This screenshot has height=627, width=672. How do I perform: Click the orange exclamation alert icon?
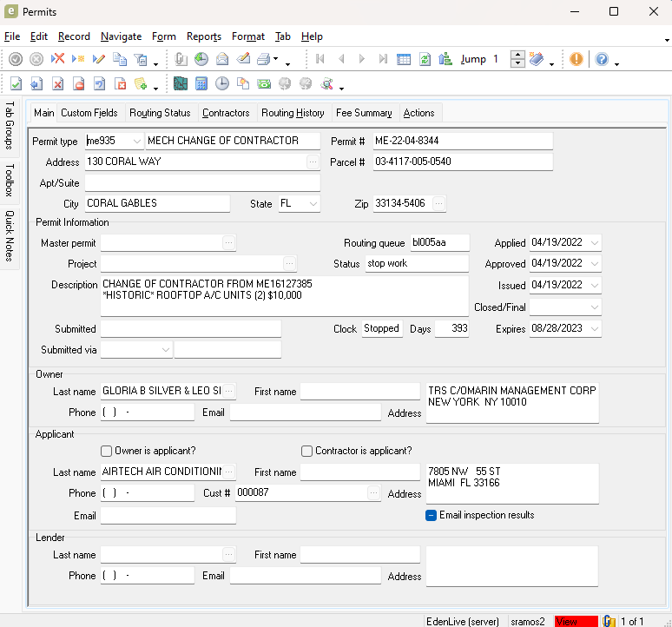coord(576,59)
